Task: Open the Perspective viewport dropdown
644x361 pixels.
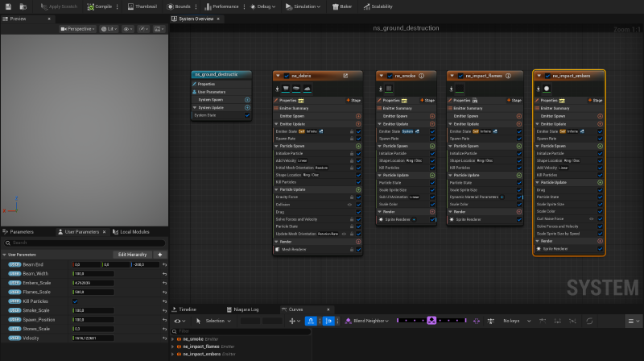Action: [x=77, y=29]
